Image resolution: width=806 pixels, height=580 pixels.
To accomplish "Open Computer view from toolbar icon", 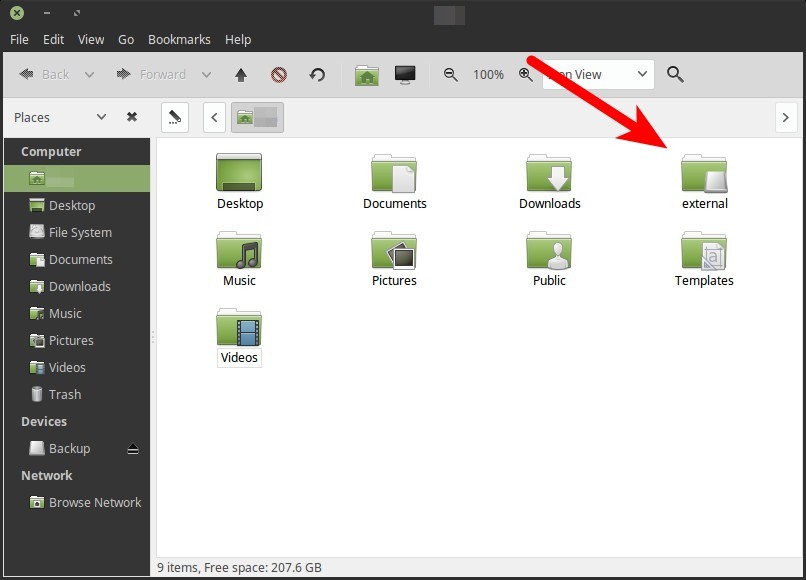I will click(405, 75).
